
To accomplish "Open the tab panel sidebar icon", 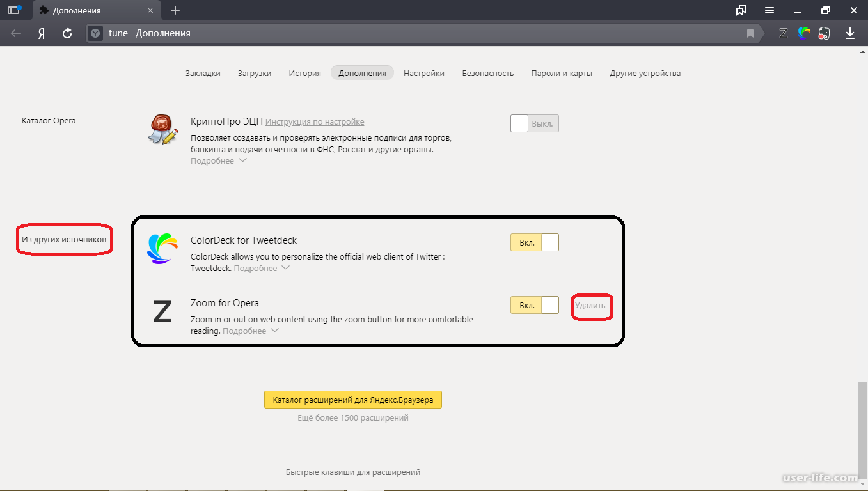I will tap(13, 10).
